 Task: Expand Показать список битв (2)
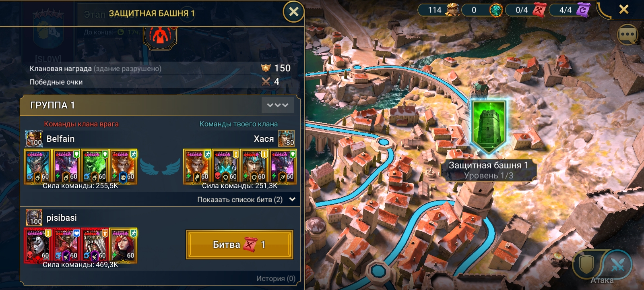[x=246, y=199]
